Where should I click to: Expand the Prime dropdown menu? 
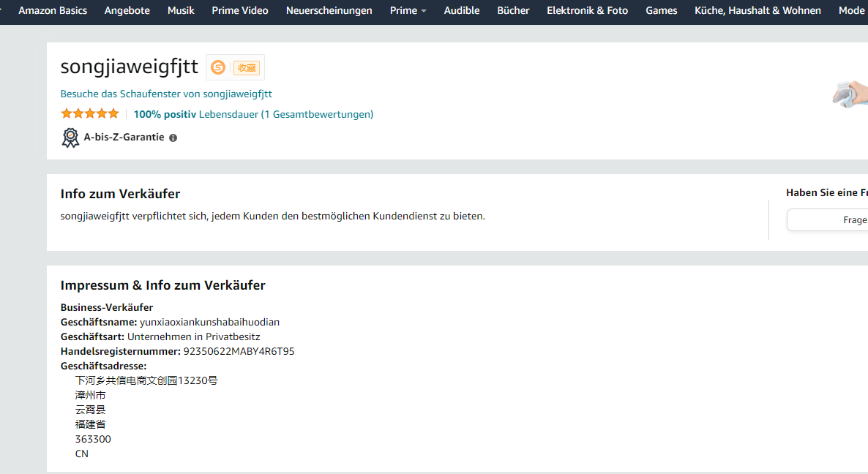tap(408, 10)
